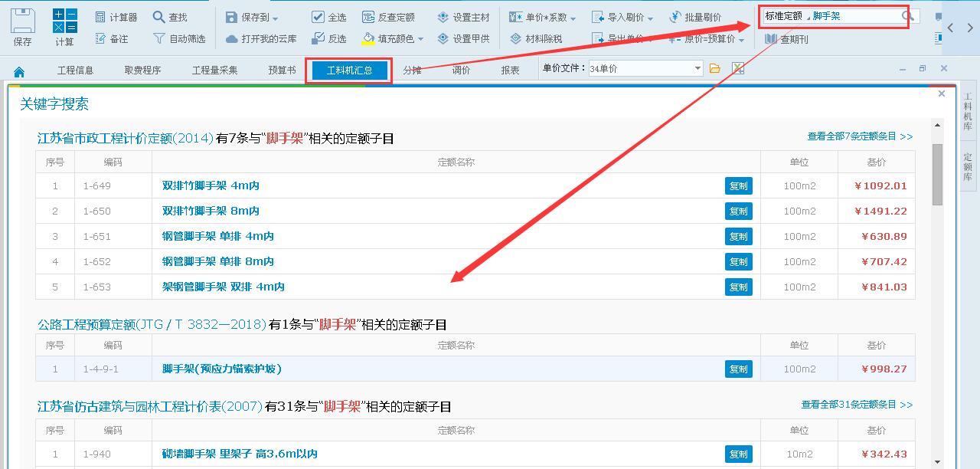The width and height of the screenshot is (980, 469).
Task: Open 查看全部7条定额条目 link
Action: tap(860, 136)
